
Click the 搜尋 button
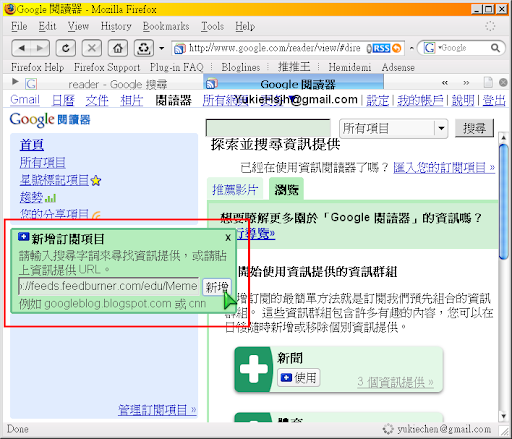point(474,128)
